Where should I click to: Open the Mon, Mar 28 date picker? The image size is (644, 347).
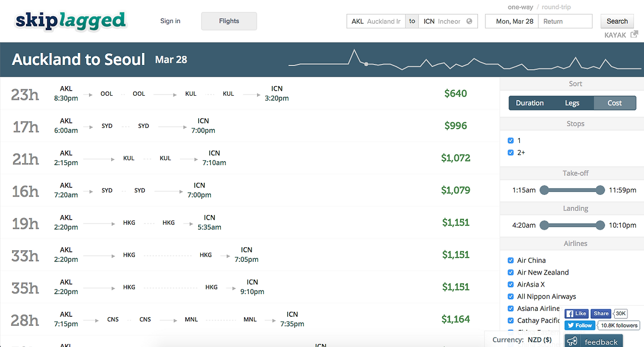tap(511, 21)
